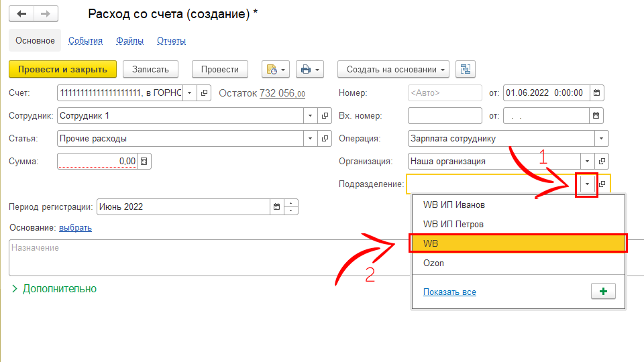Expand the Дополнительно section
The image size is (644, 362).
54,289
